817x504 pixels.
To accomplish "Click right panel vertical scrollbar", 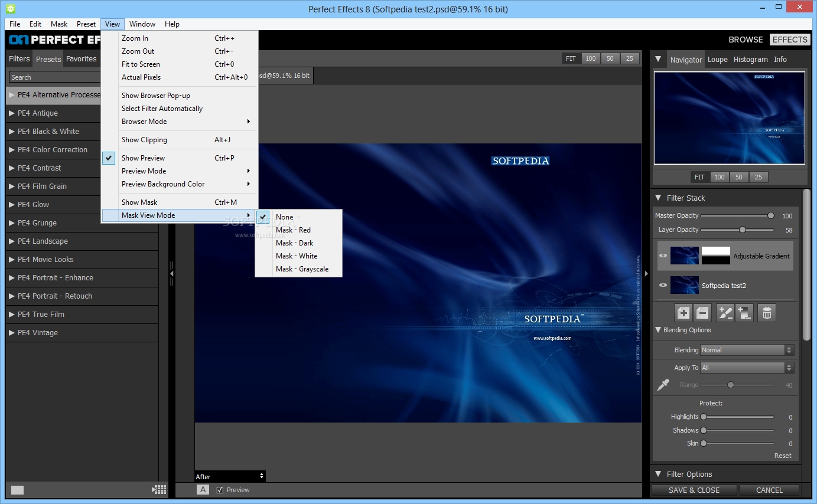I will click(x=806, y=264).
